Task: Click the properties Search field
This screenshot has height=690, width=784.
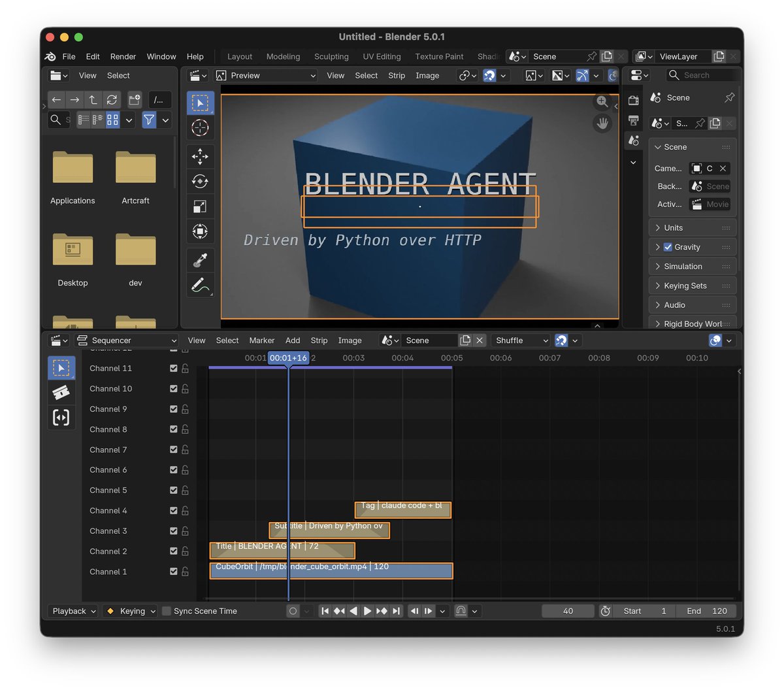Action: click(703, 76)
